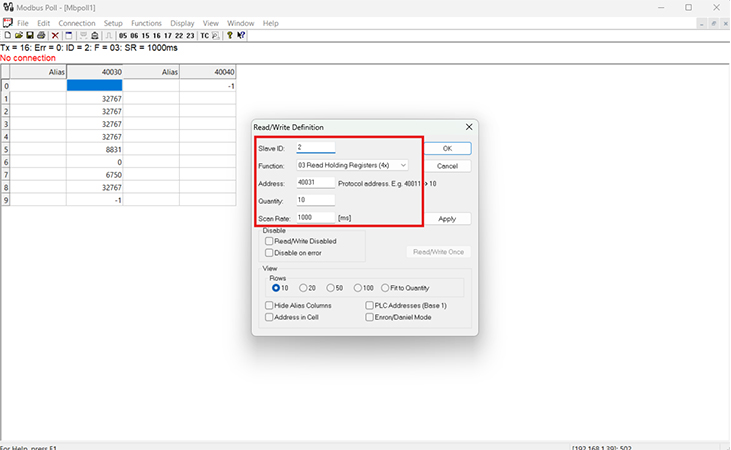This screenshot has height=450, width=731.
Task: Open the TC traffic toolbar button
Action: pos(204,35)
